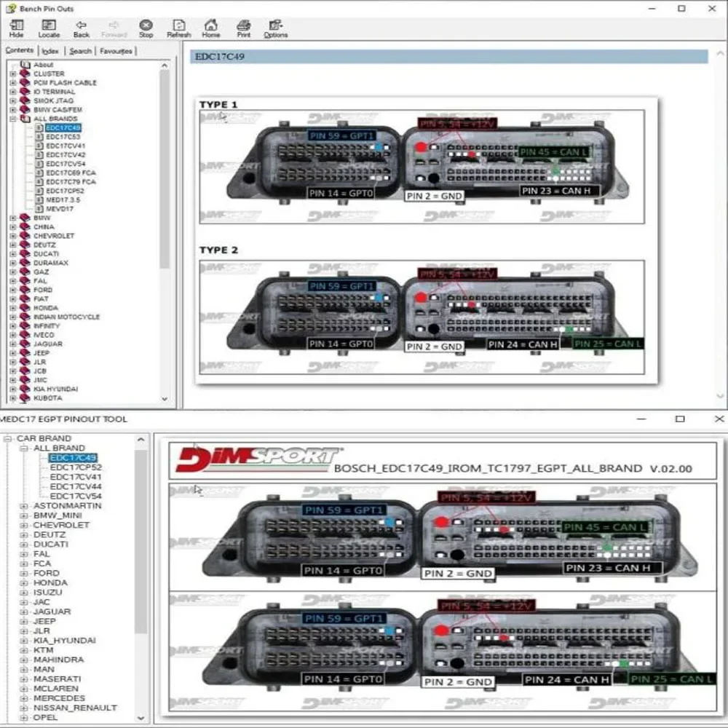Switch to the Index tab
The image size is (728, 728).
(50, 51)
